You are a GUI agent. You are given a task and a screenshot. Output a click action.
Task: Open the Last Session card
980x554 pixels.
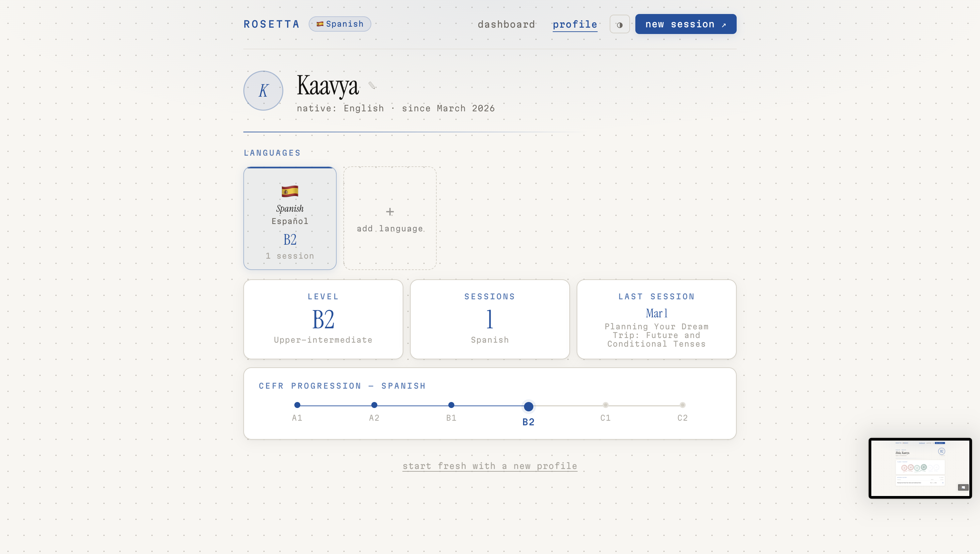point(656,320)
